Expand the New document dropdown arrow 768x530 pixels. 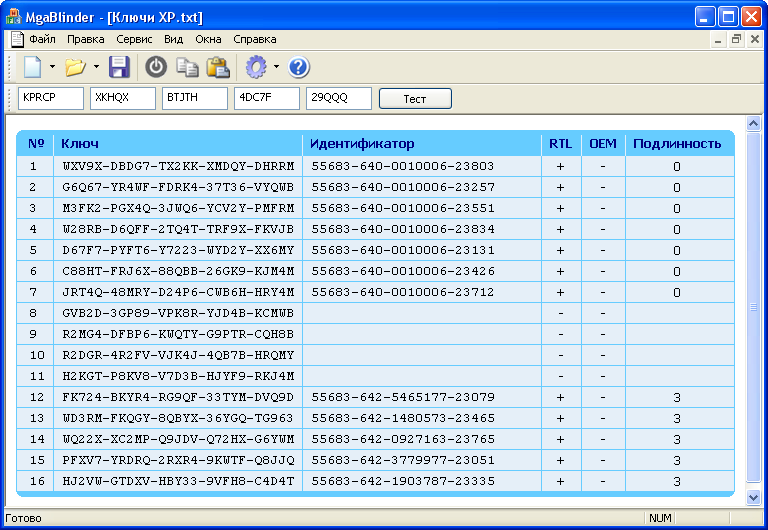52,67
